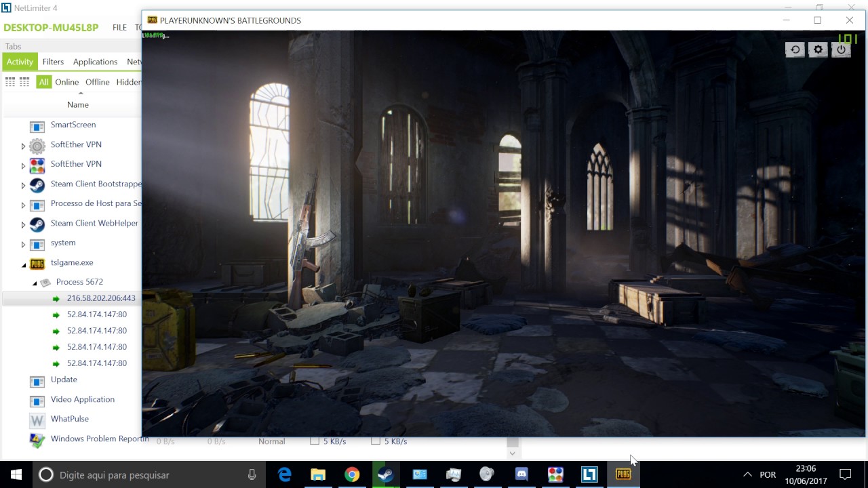Click the Update application icon
Screen dimensions: 868x488
[x=37, y=381]
